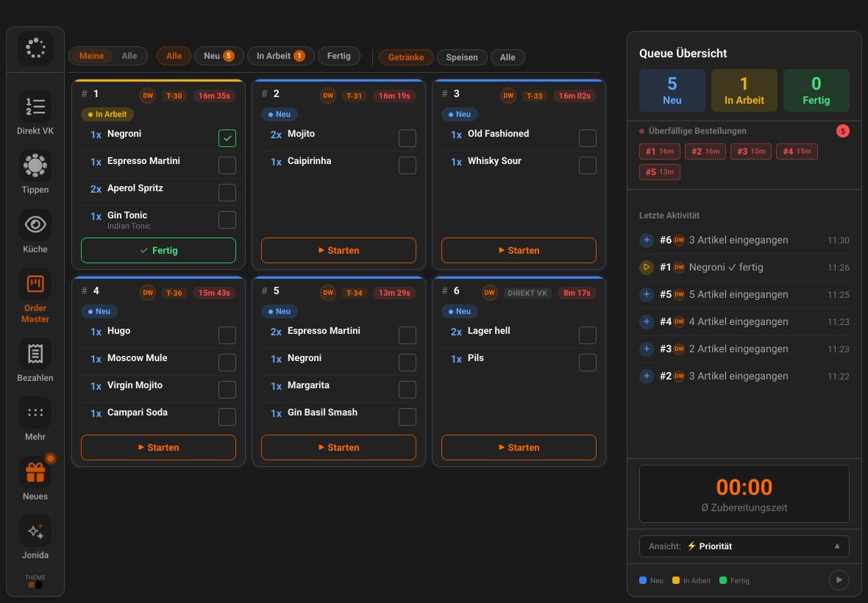Open the Bezahlen receipt icon
This screenshot has width=868, height=603.
[x=35, y=354]
